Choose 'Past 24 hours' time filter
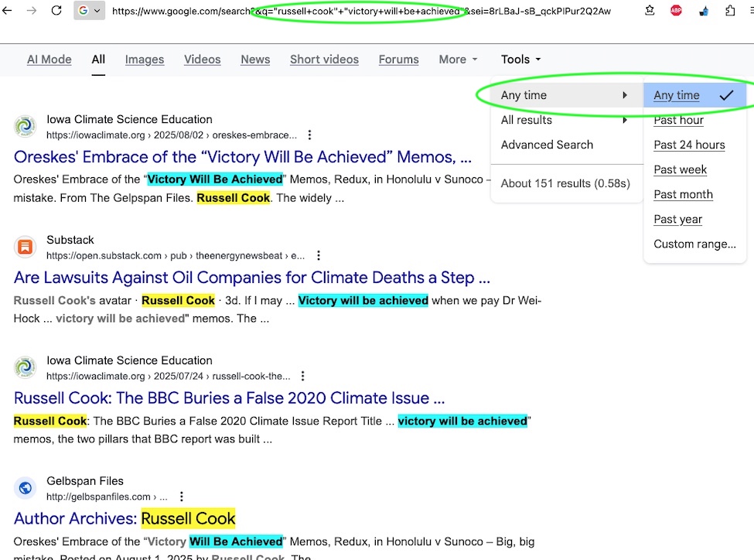The image size is (754, 560). (x=689, y=145)
